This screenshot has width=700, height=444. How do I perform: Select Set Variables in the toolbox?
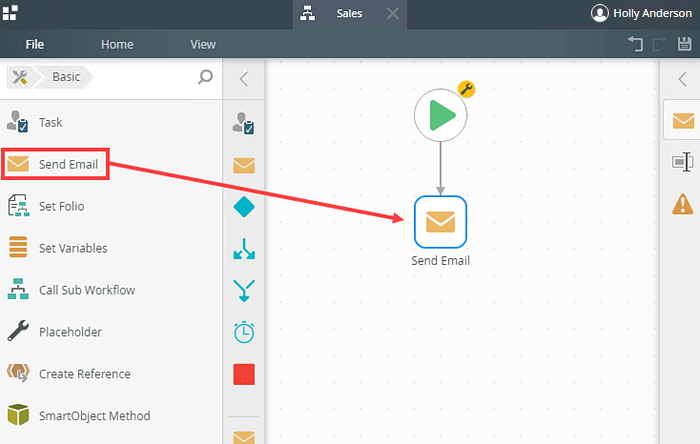coord(111,248)
